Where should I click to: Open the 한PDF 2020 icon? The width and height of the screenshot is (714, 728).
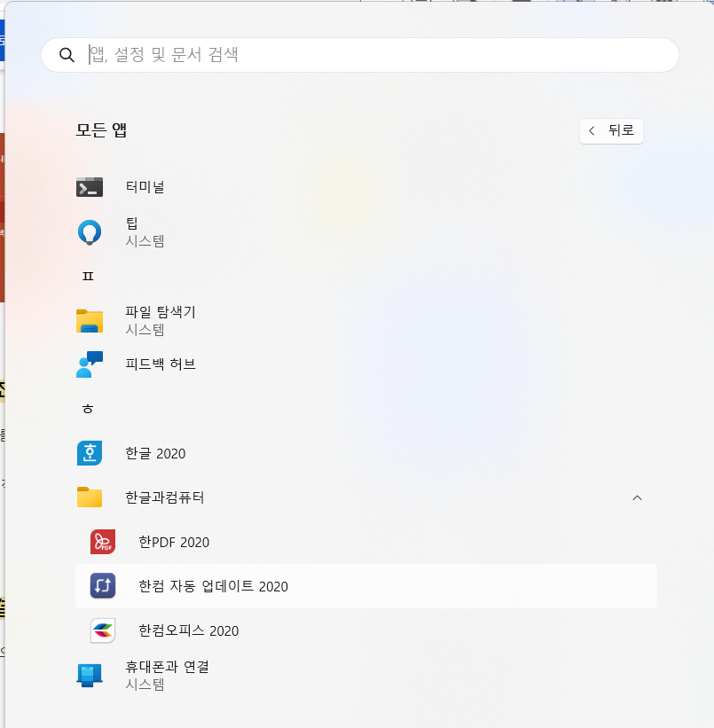(103, 542)
